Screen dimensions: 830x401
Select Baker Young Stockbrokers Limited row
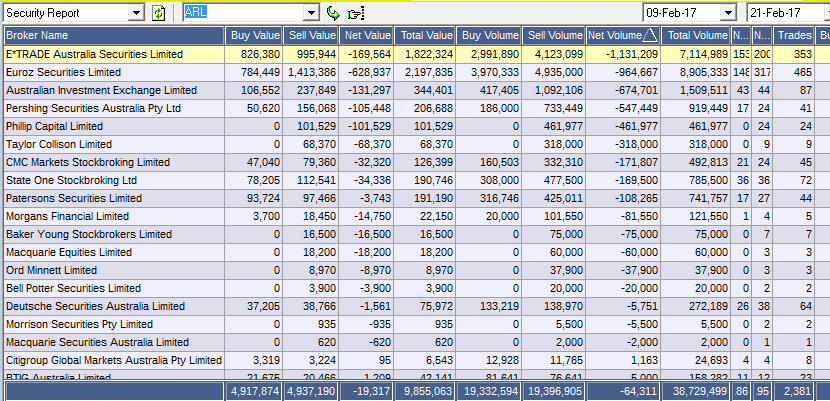coord(415,234)
